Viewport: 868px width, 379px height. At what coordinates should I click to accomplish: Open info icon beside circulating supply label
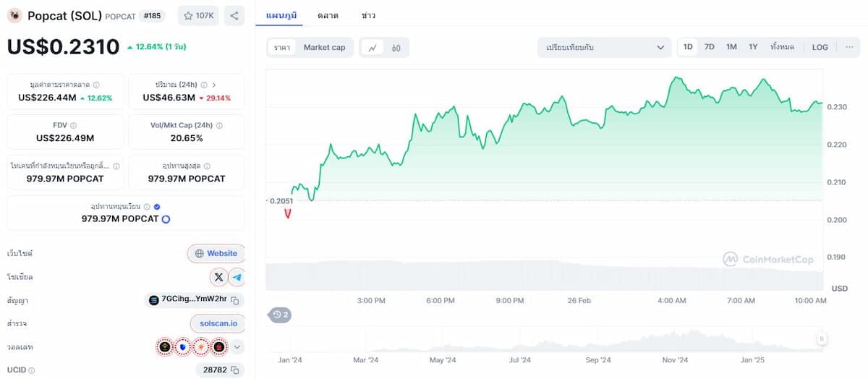[x=147, y=206]
